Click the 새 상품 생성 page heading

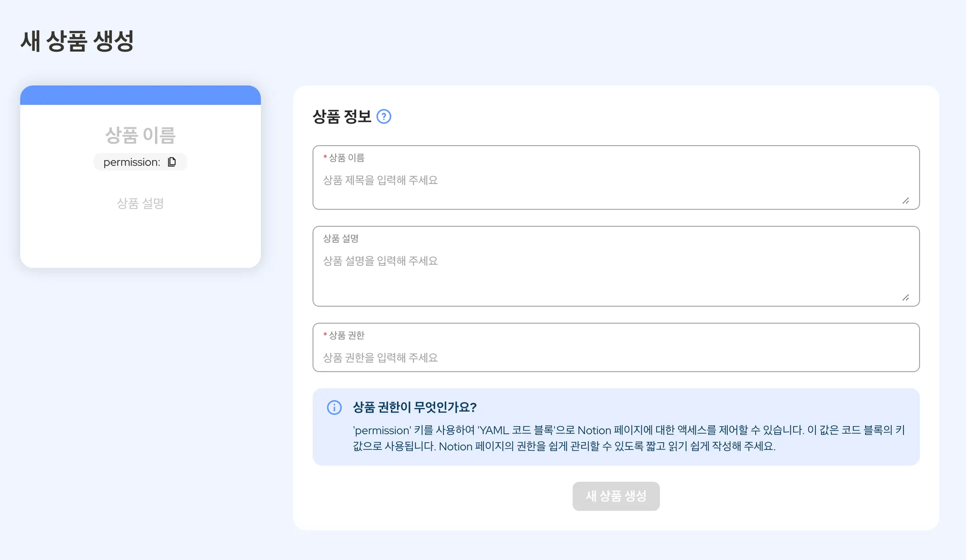[x=77, y=41]
